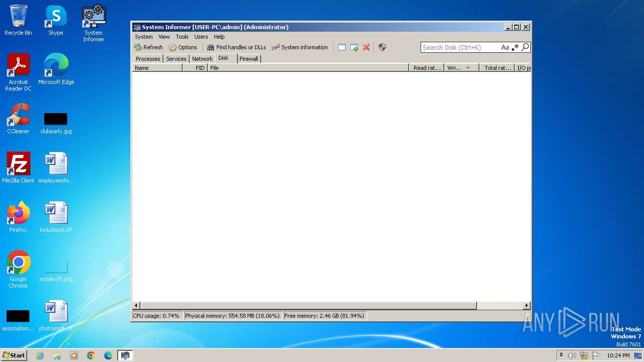Viewport: 644px width, 362px height.
Task: Open the Help menu
Action: pyautogui.click(x=219, y=37)
